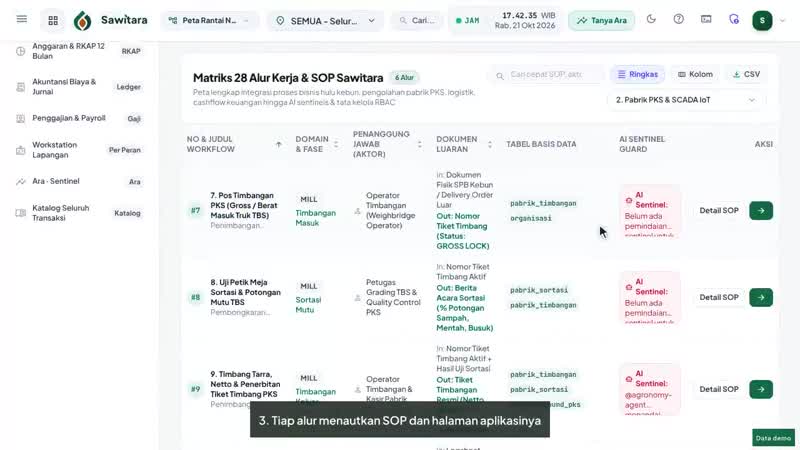The height and width of the screenshot is (450, 800).
Task: Click the Penggajian & Payroll sidebar icon
Action: pos(20,118)
